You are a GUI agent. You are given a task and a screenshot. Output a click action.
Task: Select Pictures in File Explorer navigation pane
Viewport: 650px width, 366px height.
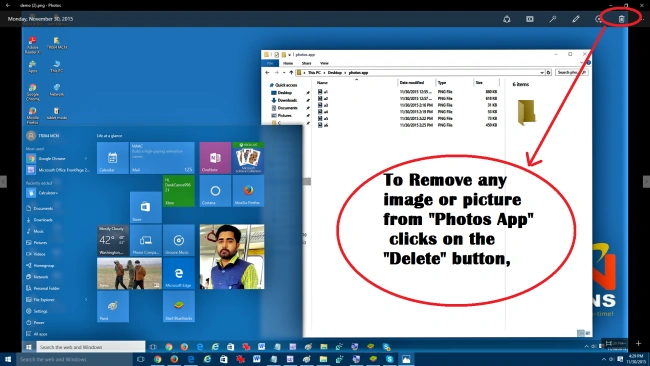[x=281, y=115]
